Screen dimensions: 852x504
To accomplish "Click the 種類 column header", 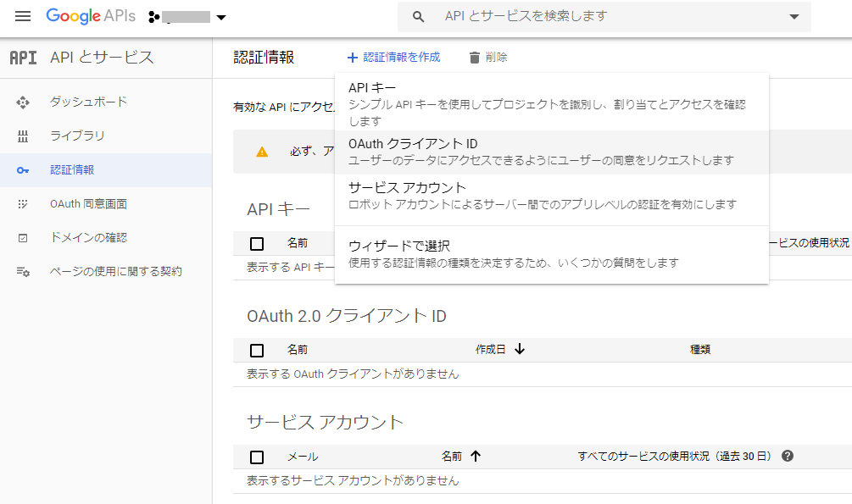I will pos(700,349).
